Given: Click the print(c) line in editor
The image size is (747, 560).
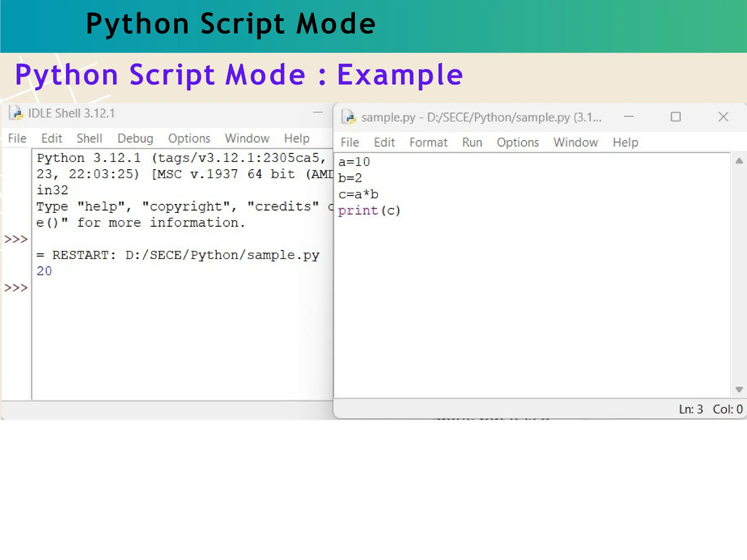Looking at the screenshot, I should 369,211.
